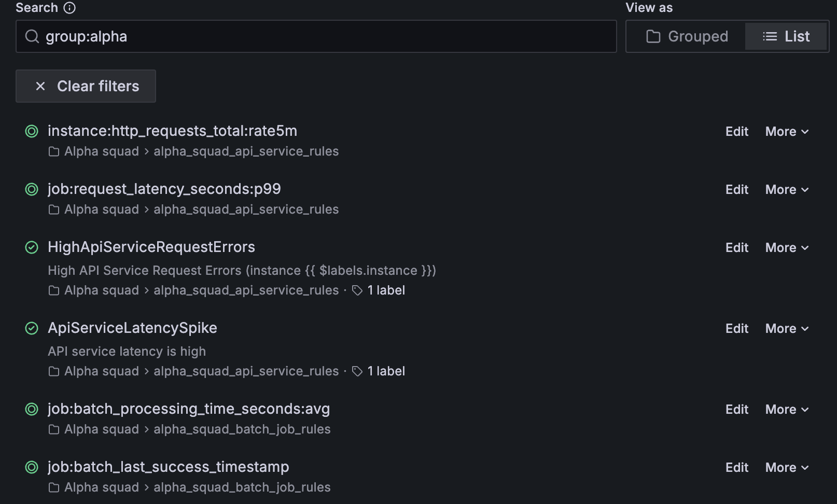Edit the ApiServiceLatencySpike rule

coord(736,329)
